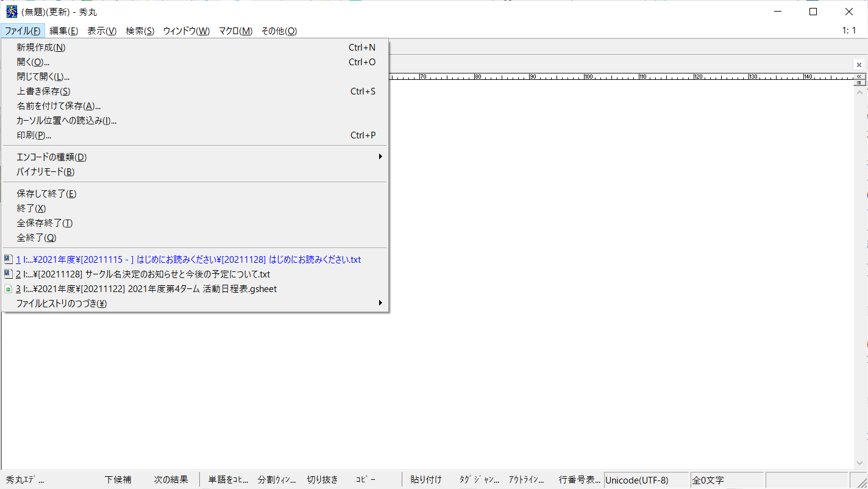This screenshot has height=489, width=868.
Task: Click the list icon below the ruler
Action: tap(859, 82)
